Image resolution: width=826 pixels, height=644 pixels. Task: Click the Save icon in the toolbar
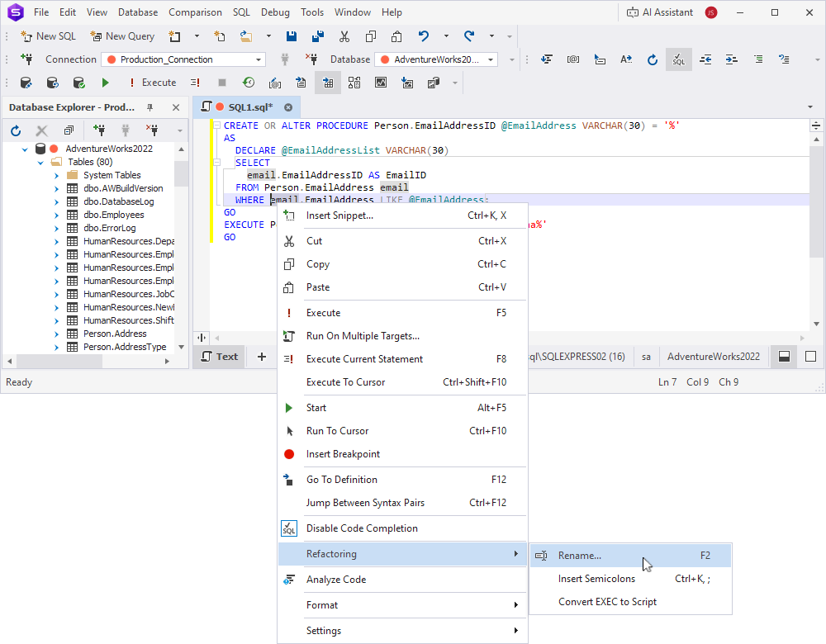point(292,36)
